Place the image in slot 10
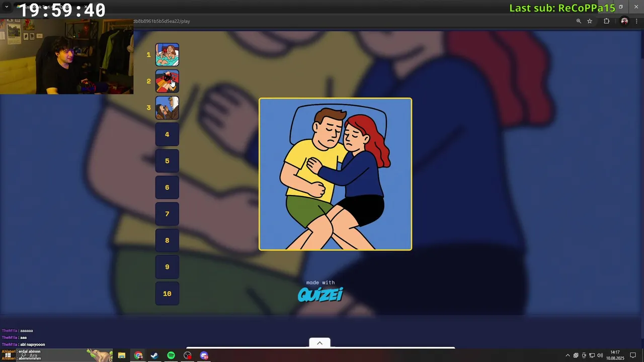 [x=167, y=294]
